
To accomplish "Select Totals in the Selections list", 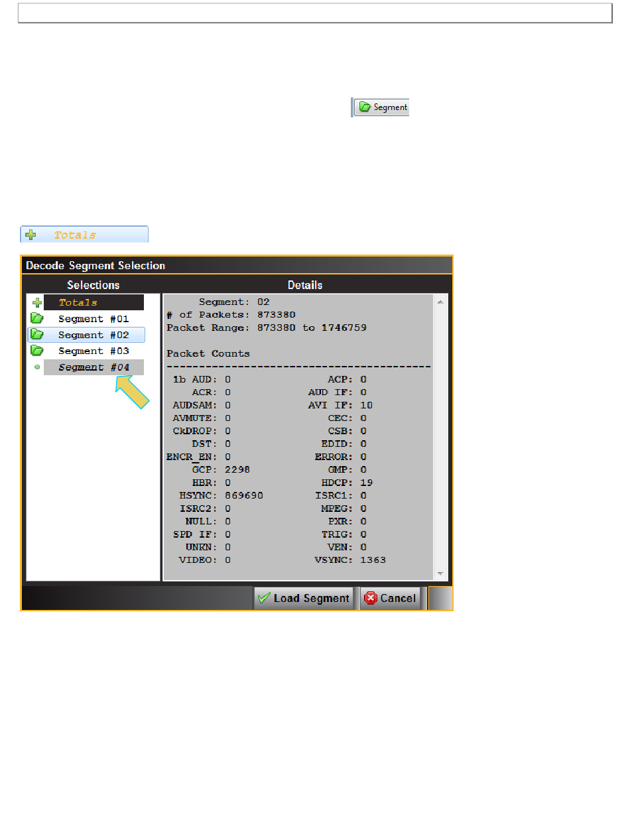I will coord(94,302).
